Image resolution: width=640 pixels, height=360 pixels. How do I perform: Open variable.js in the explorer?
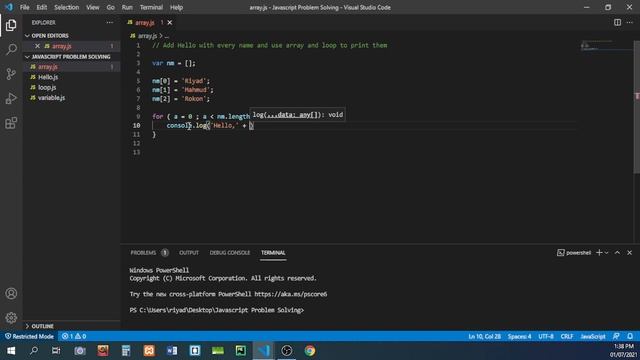point(51,98)
